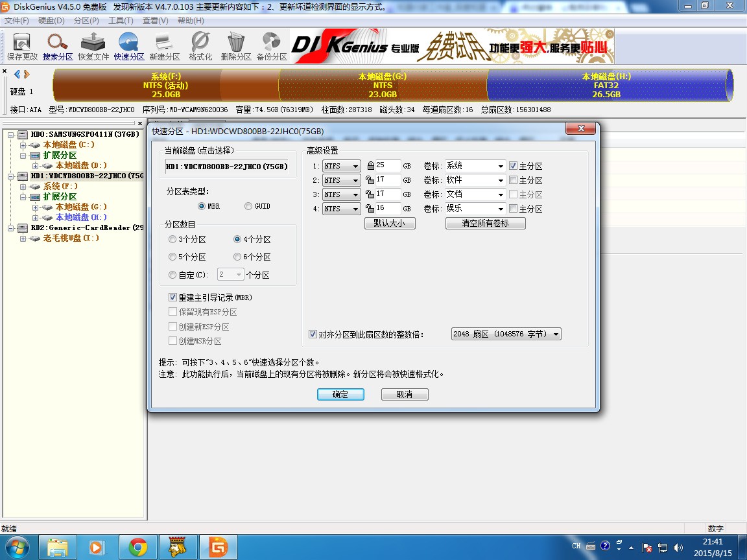Open the Recover Files (恢复文件) tool

pos(93,46)
